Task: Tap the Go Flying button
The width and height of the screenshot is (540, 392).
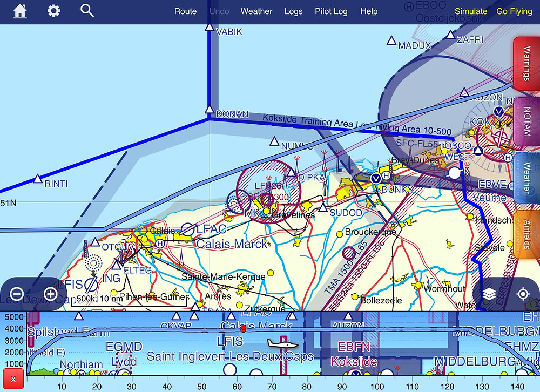Action: pyautogui.click(x=514, y=11)
